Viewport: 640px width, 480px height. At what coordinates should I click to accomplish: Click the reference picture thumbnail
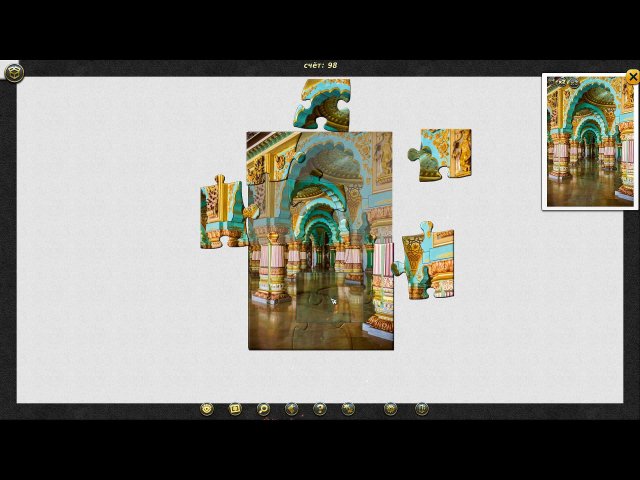(x=590, y=142)
